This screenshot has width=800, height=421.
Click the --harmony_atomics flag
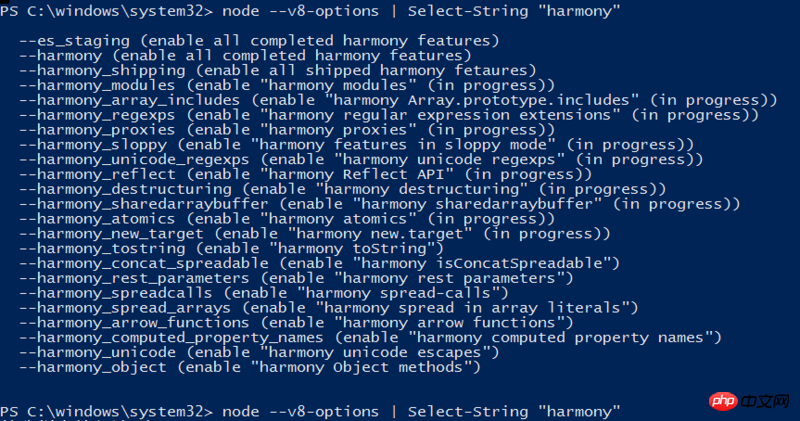[97, 218]
